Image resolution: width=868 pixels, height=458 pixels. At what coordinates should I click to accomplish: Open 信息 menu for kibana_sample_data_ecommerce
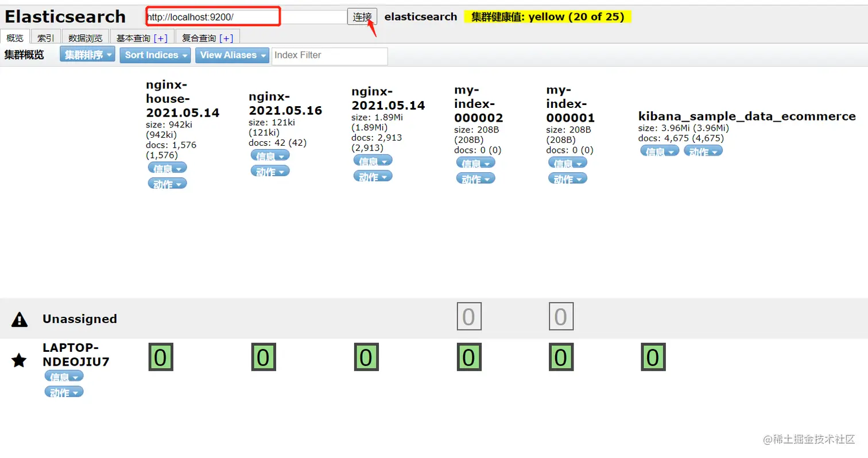tap(660, 150)
